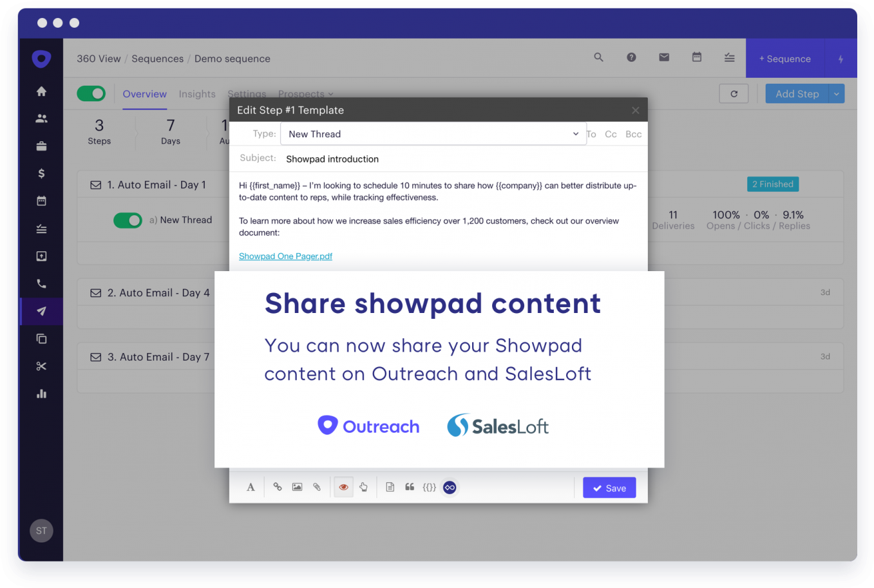The height and width of the screenshot is (588, 874).
Task: Click the + Sequence button
Action: (785, 59)
